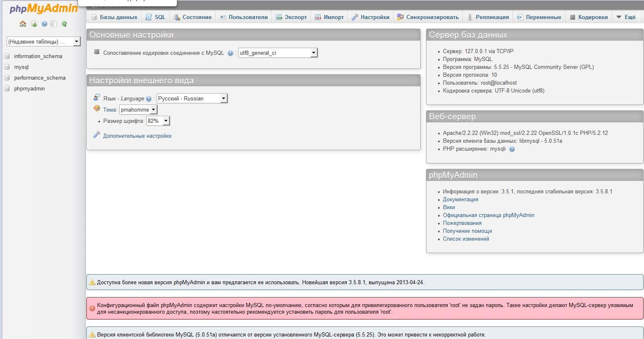644x339 pixels.
Task: Click the Пожертвования link
Action: (x=462, y=223)
